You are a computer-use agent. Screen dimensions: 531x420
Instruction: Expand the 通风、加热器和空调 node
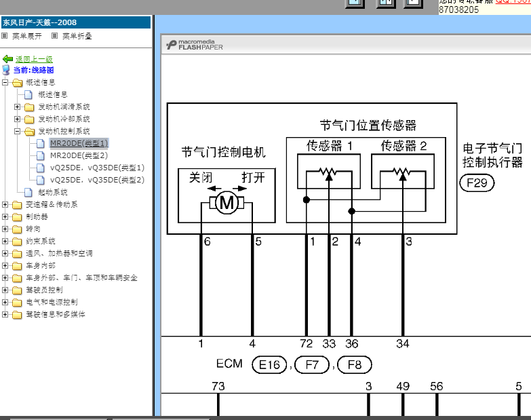pyautogui.click(x=5, y=253)
